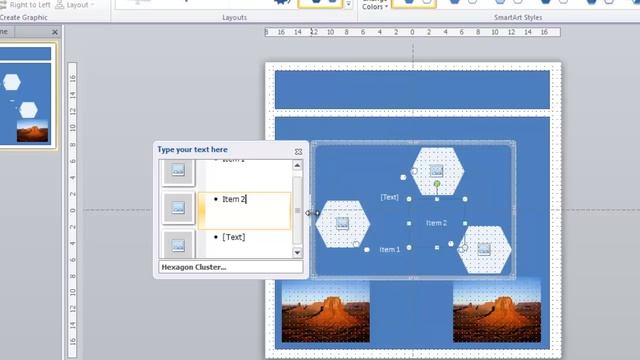Click the horizontal ruler above the slide
Image resolution: width=640 pixels, height=360 pixels.
(412, 32)
